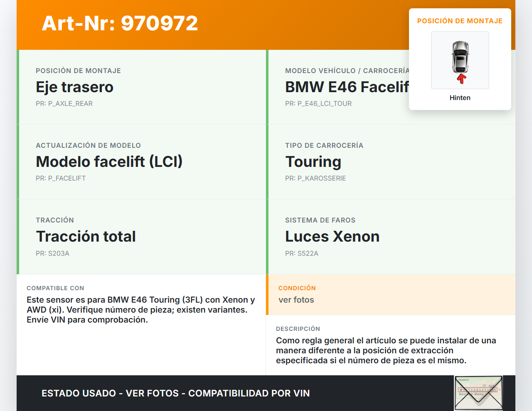
Task: Select the 'Art-Nr: 970972' heading
Action: (120, 23)
